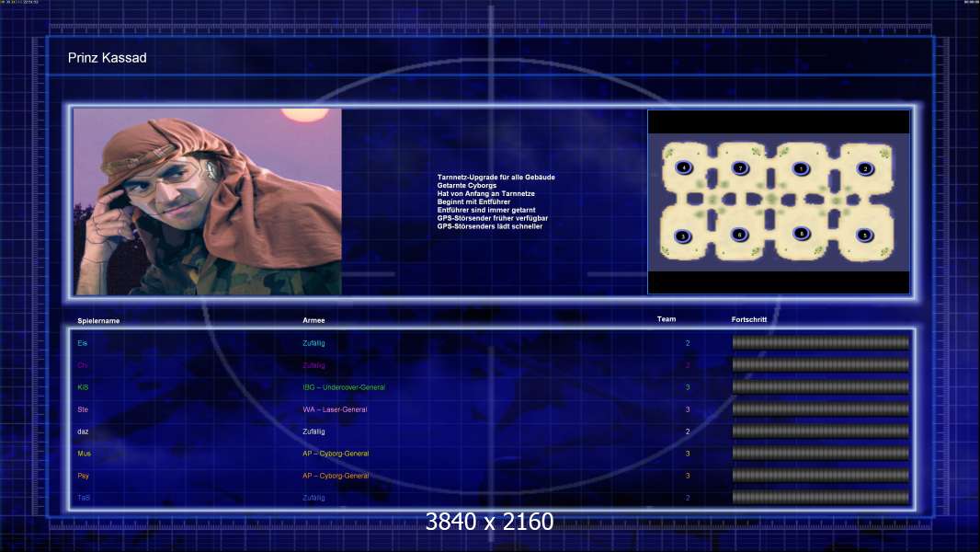The image size is (980, 552).
Task: Click IBG – Undercover-General army entry
Action: pyautogui.click(x=344, y=387)
